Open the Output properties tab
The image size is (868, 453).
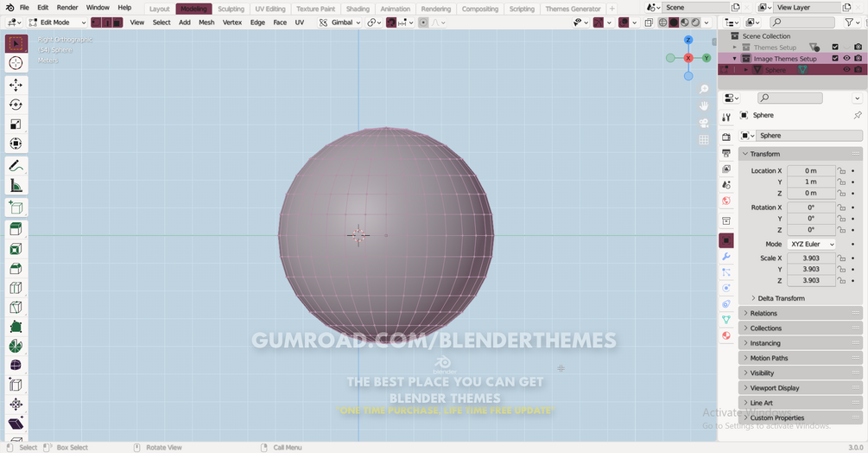(726, 153)
